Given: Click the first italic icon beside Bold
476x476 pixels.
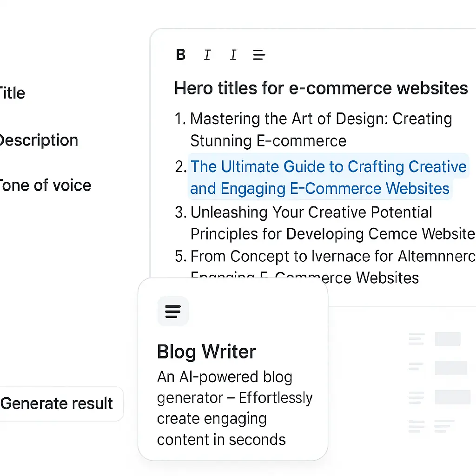Looking at the screenshot, I should pyautogui.click(x=207, y=55).
